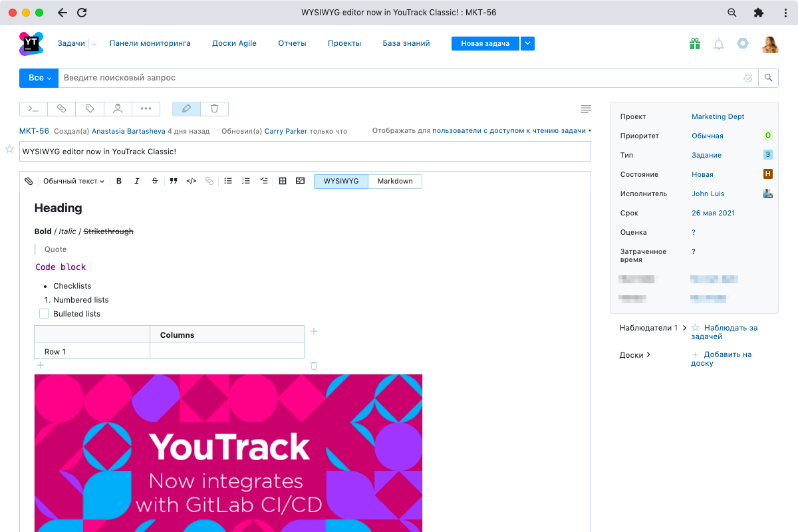The height and width of the screenshot is (532, 798).
Task: Insert a numbered list
Action: [246, 181]
